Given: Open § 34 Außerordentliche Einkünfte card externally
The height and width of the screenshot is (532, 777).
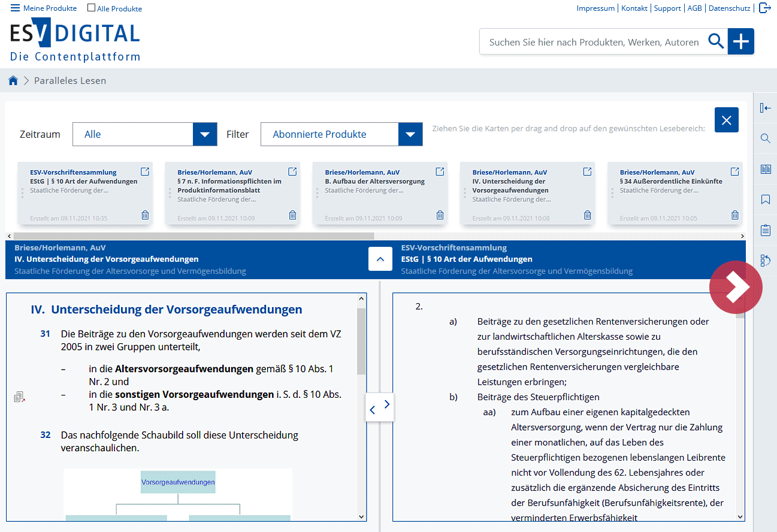Looking at the screenshot, I should (x=734, y=172).
